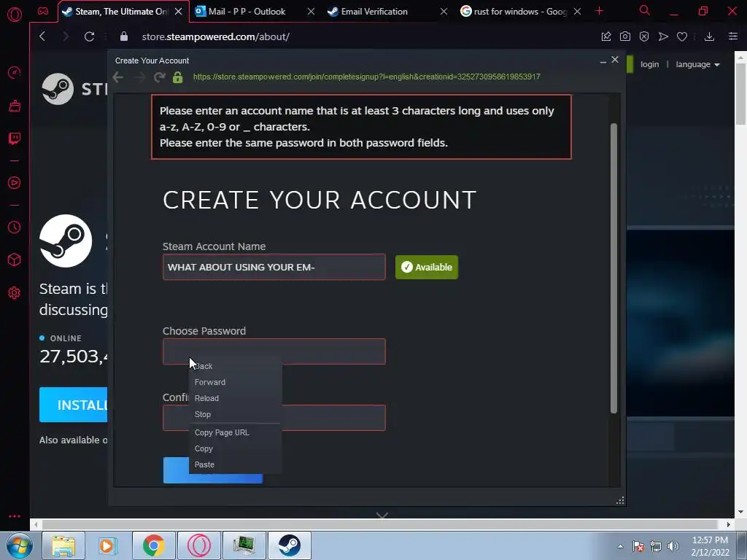Go back in Create Your Account window
The height and width of the screenshot is (560, 747).
click(118, 77)
